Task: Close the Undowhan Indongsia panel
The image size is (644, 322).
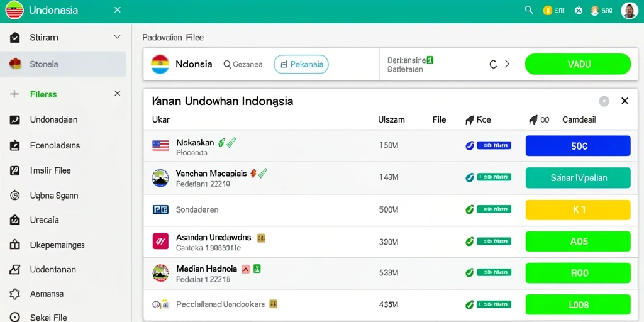Action: click(625, 101)
